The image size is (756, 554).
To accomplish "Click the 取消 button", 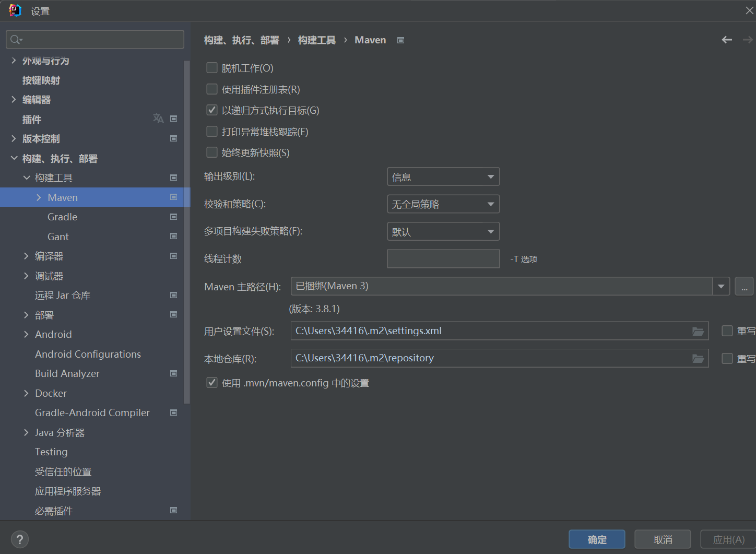I will (663, 539).
